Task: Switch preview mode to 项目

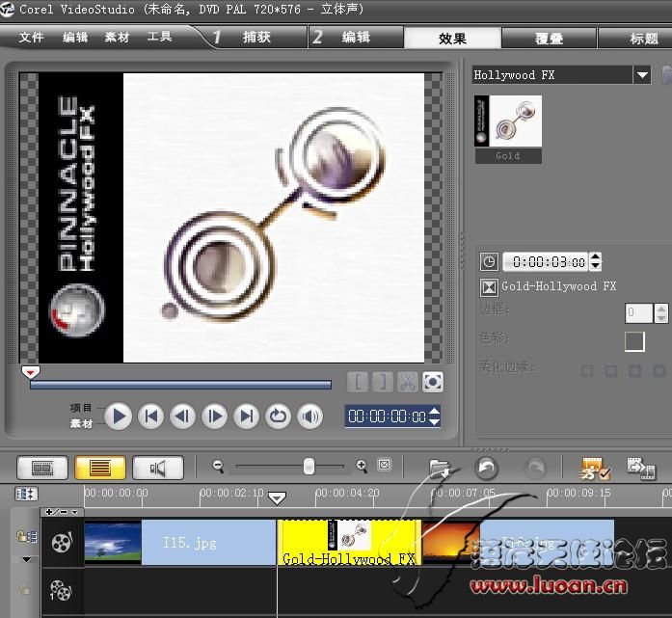Action: 81,408
